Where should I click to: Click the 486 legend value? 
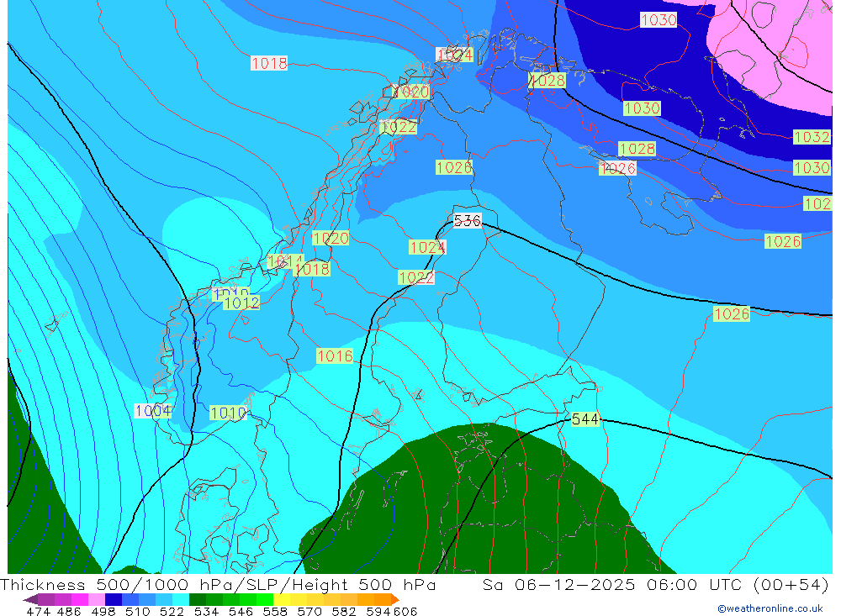(69, 611)
